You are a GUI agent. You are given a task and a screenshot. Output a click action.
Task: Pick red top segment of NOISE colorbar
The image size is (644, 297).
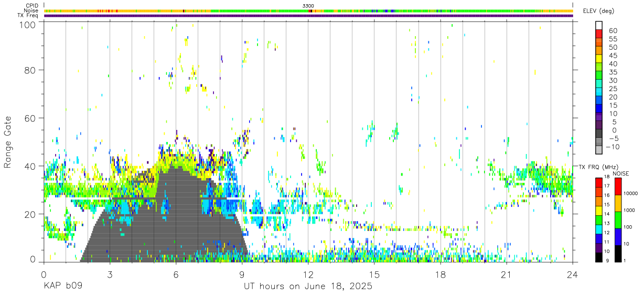point(618,186)
